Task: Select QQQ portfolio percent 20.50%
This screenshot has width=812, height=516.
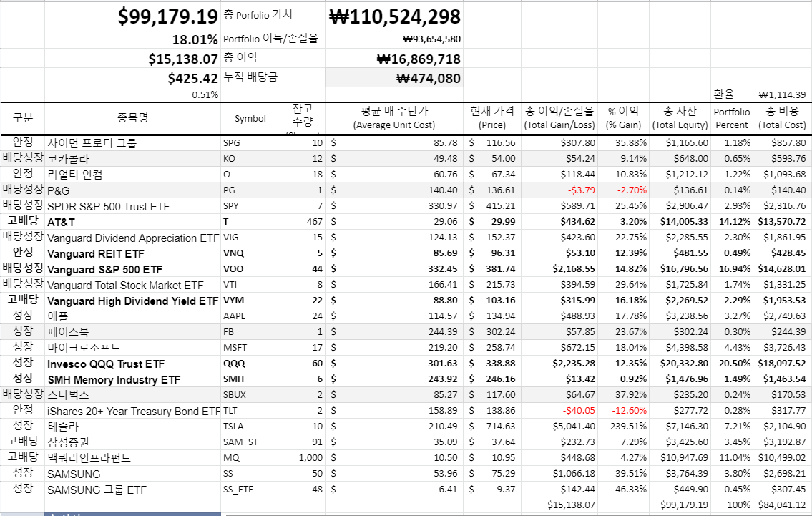Action: point(732,363)
